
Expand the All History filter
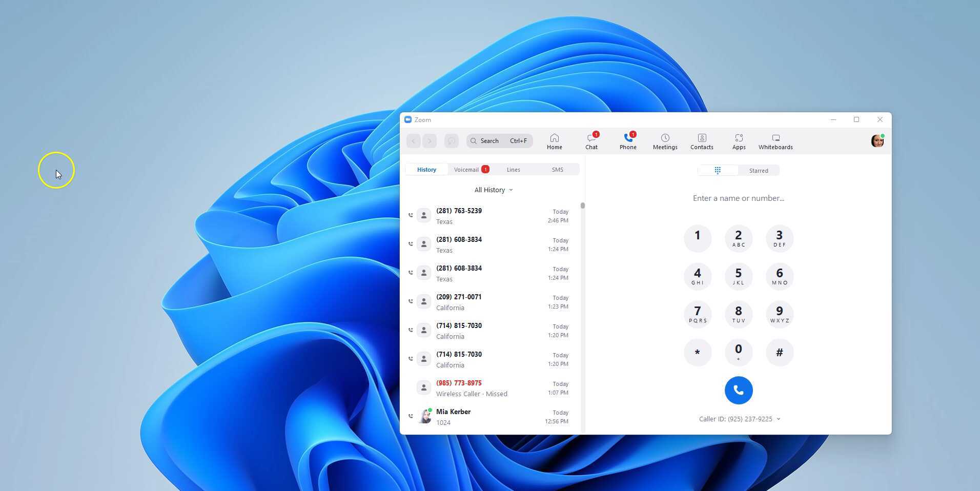(x=493, y=189)
